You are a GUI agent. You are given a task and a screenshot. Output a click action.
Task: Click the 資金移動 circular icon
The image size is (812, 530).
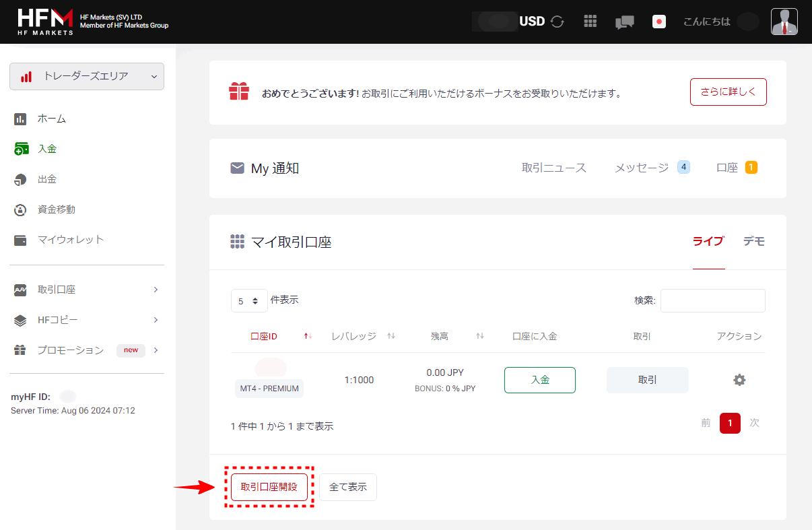20,210
